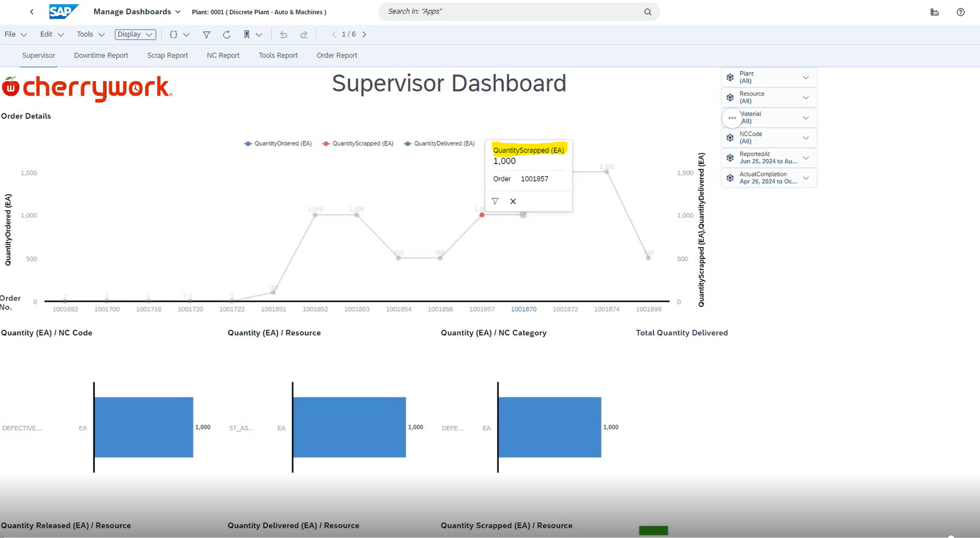Go to the next dashboard page
This screenshot has height=538, width=980.
click(x=364, y=34)
